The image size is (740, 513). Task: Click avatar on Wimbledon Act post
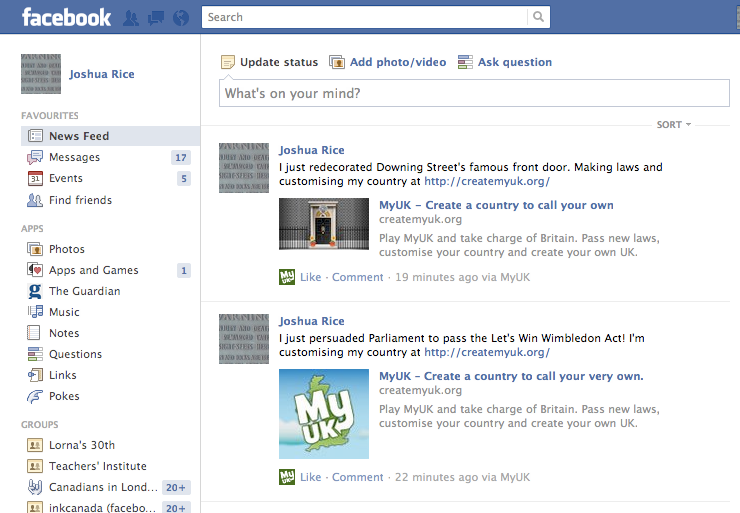[244, 339]
